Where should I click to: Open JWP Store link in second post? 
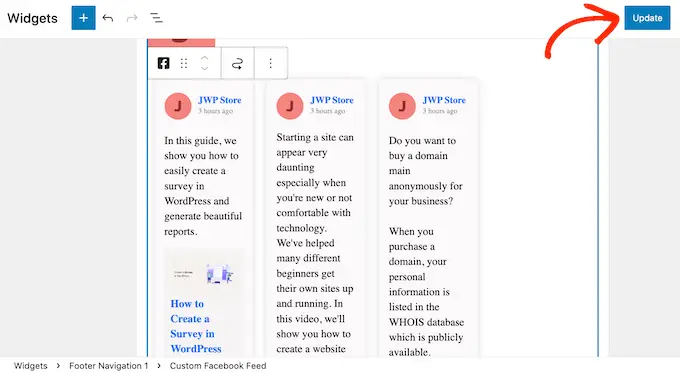332,100
